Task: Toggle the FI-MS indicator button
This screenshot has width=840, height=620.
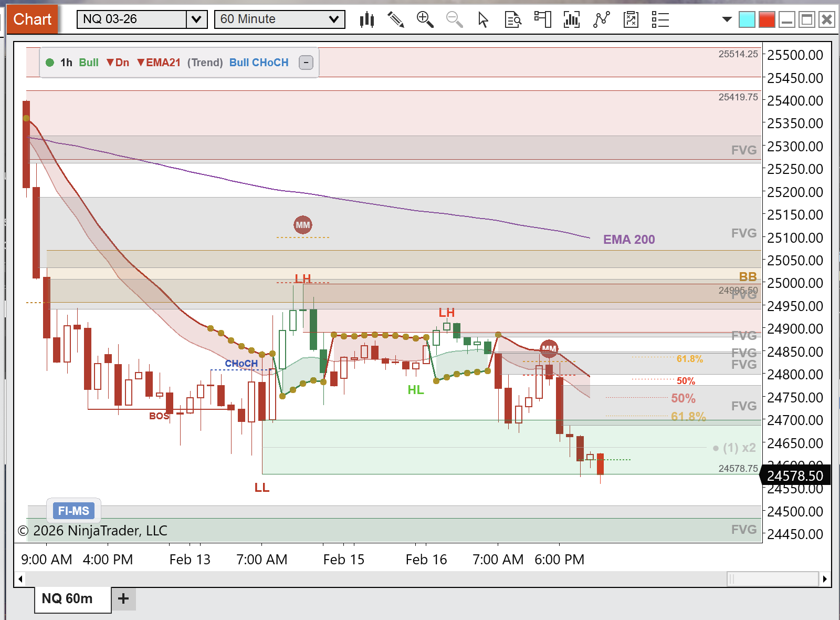Action: click(x=73, y=510)
